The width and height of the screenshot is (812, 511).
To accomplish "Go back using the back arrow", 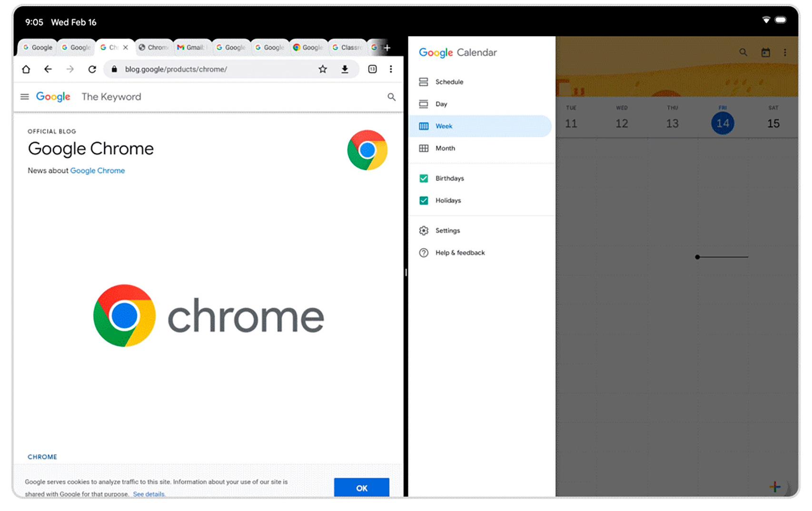I will 48,70.
